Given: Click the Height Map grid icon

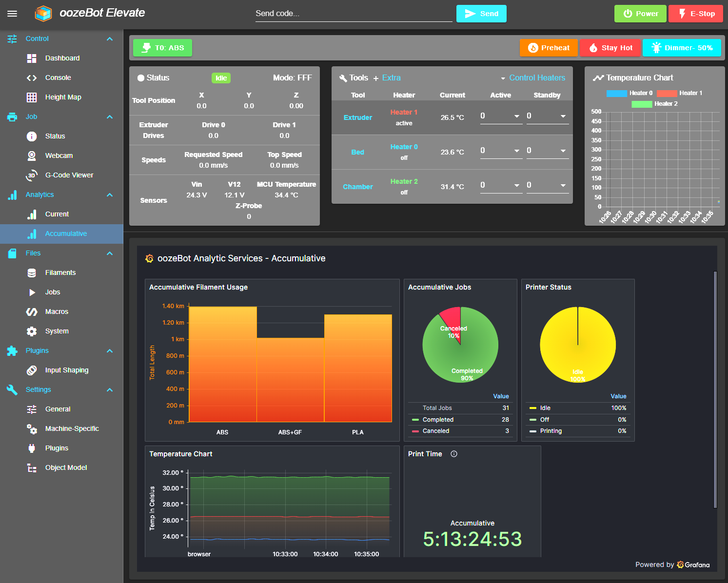Looking at the screenshot, I should pos(32,97).
